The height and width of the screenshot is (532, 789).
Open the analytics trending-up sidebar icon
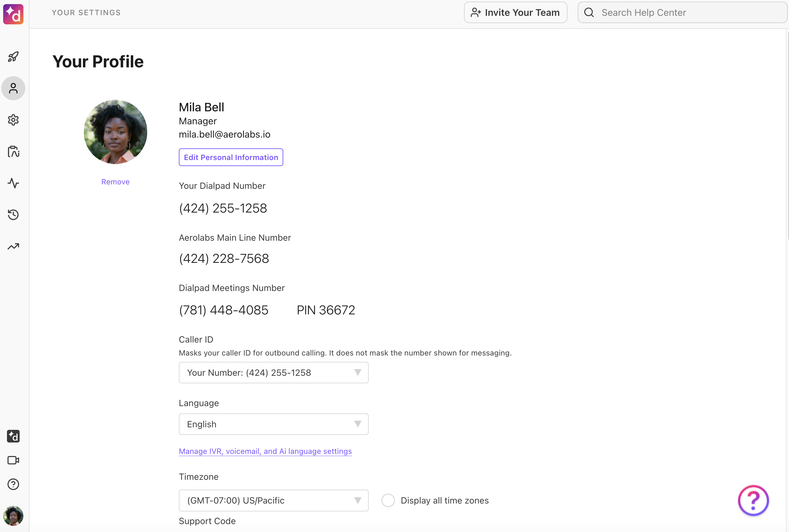[13, 246]
